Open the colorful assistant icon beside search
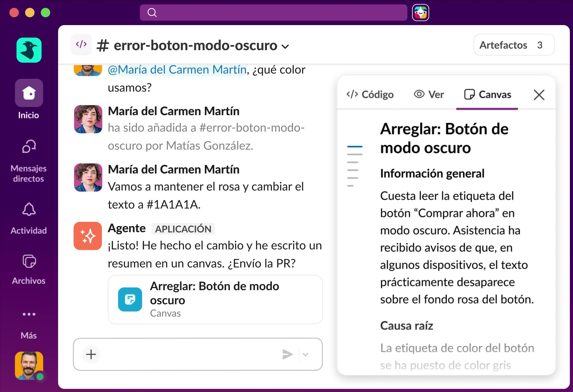Viewport: 573px width, 392px height. (420, 13)
